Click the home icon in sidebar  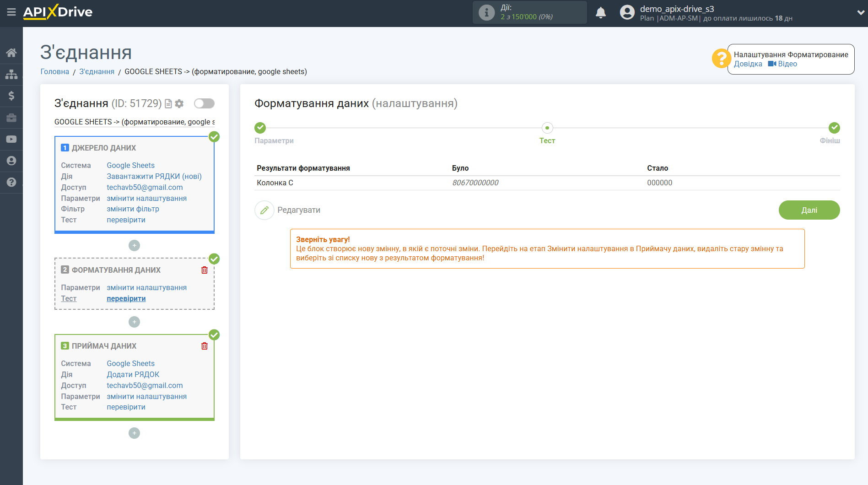(11, 52)
